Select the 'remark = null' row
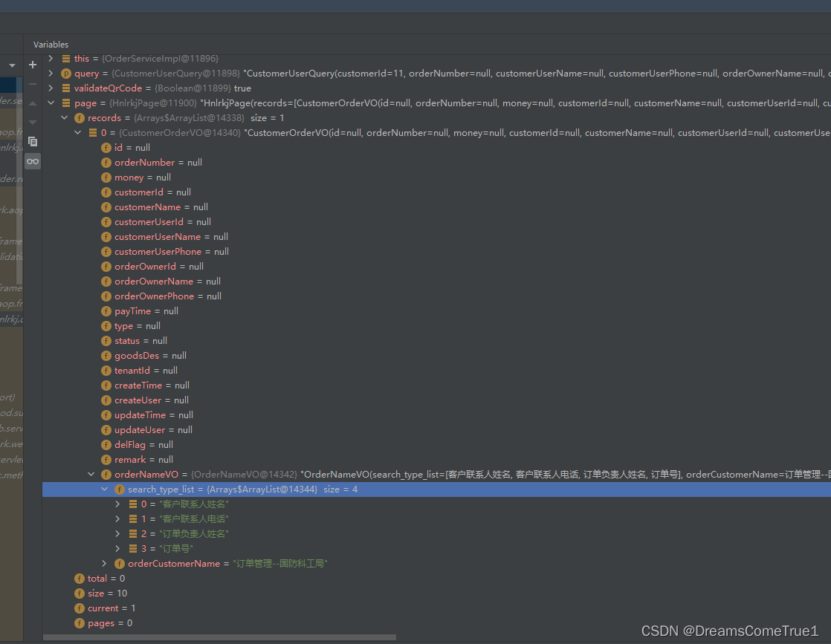 point(437,460)
